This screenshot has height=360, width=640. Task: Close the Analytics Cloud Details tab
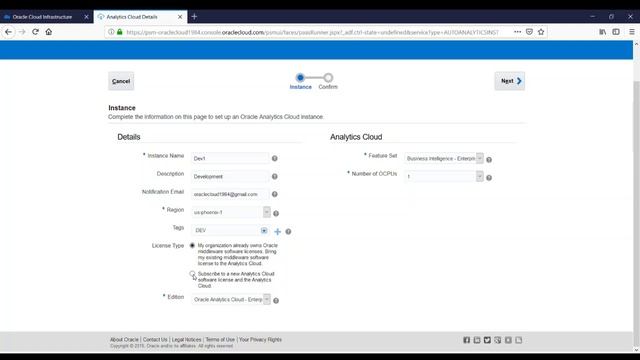(180, 17)
